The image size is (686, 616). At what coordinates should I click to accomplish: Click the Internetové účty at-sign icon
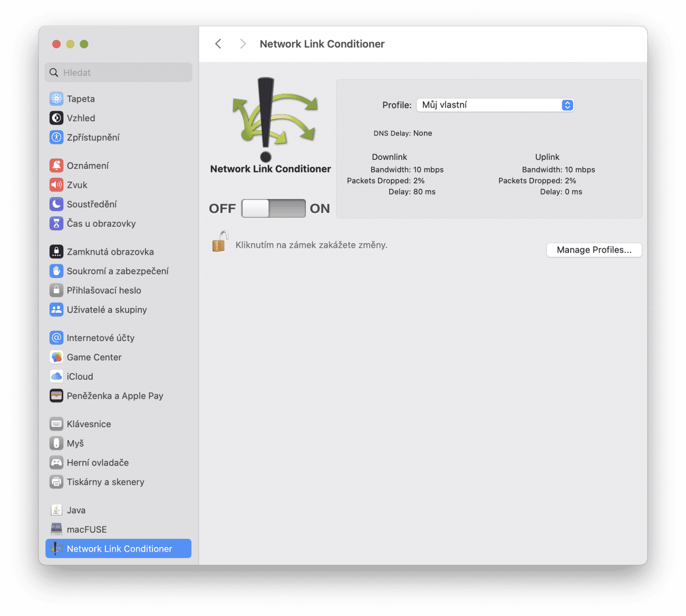(x=56, y=338)
